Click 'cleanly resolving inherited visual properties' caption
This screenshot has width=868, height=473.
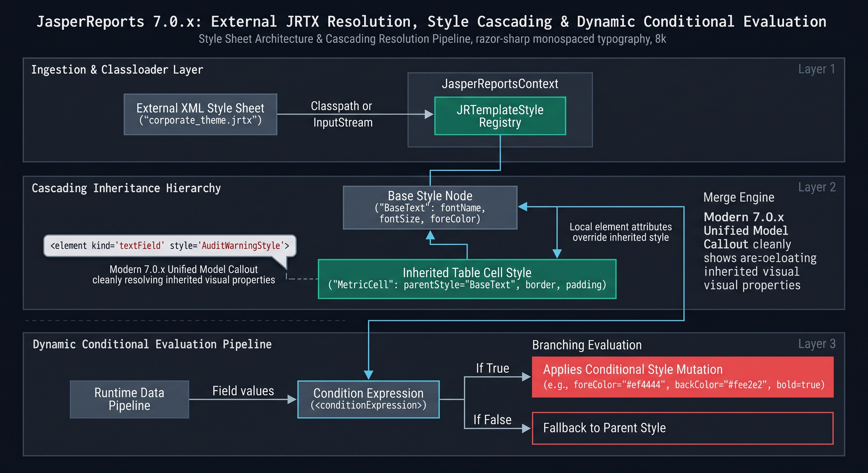[184, 280]
